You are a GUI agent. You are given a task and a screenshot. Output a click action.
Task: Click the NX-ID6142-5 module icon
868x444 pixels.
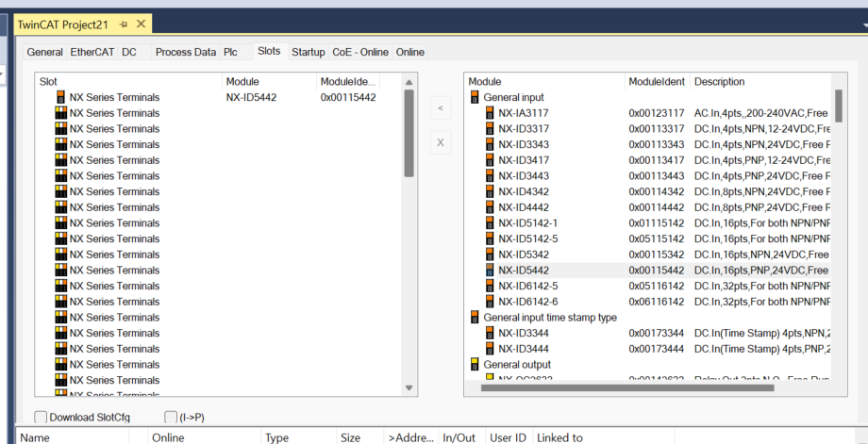coord(490,286)
